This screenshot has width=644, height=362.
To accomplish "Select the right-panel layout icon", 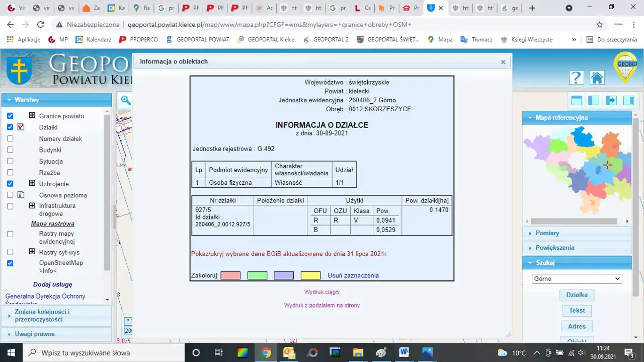I will [x=628, y=100].
